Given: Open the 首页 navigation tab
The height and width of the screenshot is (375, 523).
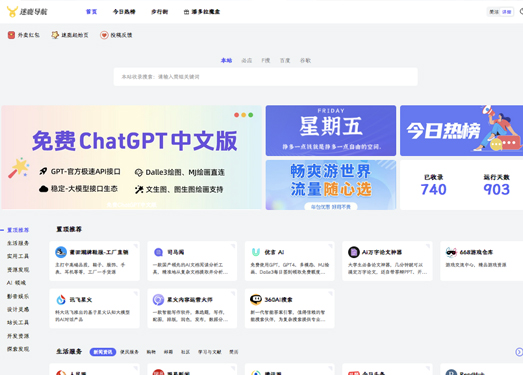Looking at the screenshot, I should point(91,12).
